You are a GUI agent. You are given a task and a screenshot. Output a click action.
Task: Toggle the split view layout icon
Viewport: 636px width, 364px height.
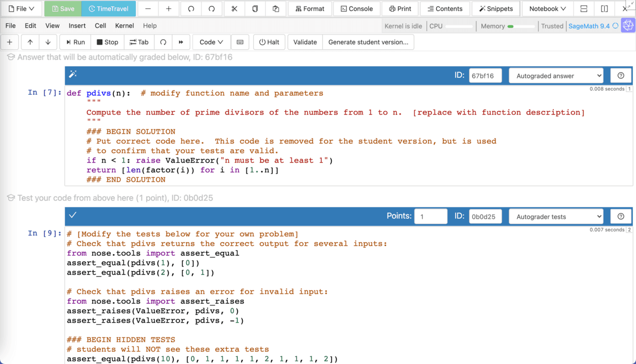pyautogui.click(x=604, y=9)
